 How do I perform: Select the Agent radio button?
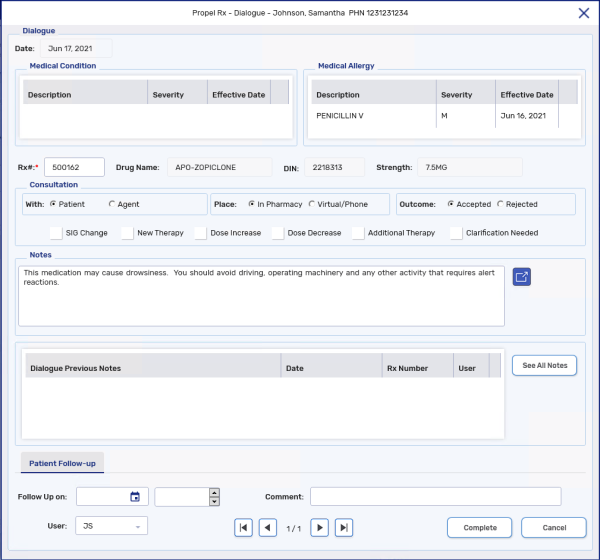[x=112, y=204]
